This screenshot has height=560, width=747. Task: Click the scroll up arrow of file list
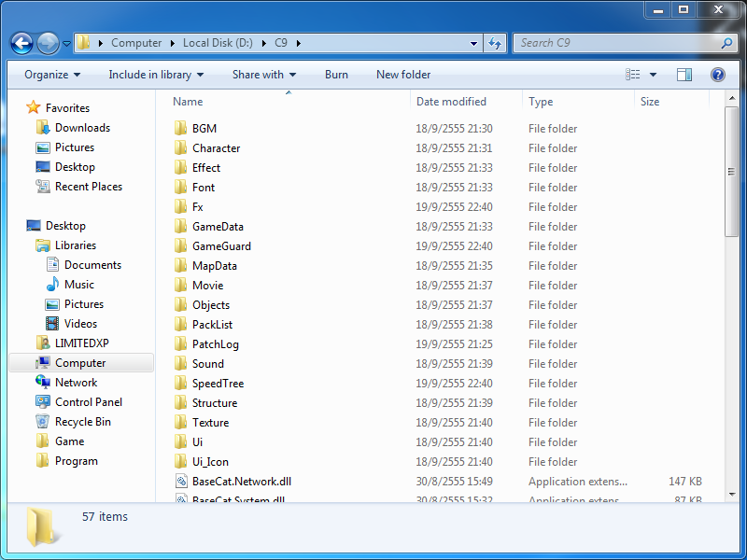pyautogui.click(x=731, y=99)
